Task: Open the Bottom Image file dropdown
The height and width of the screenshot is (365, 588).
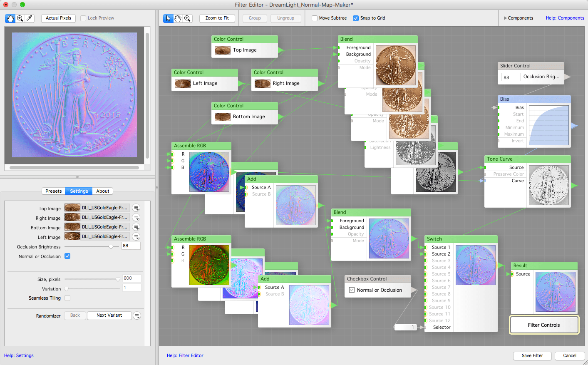Action: pos(136,227)
